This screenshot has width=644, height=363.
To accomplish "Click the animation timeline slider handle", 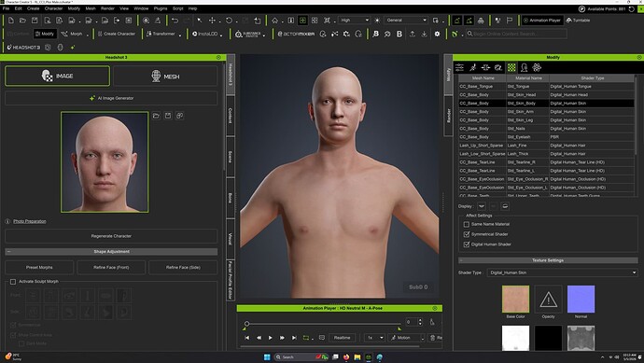I will pos(246,324).
